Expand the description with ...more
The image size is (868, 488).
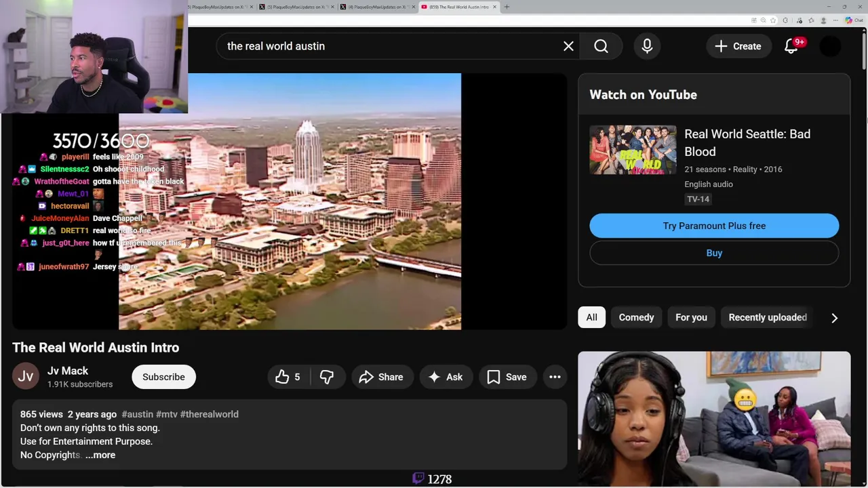tap(100, 455)
